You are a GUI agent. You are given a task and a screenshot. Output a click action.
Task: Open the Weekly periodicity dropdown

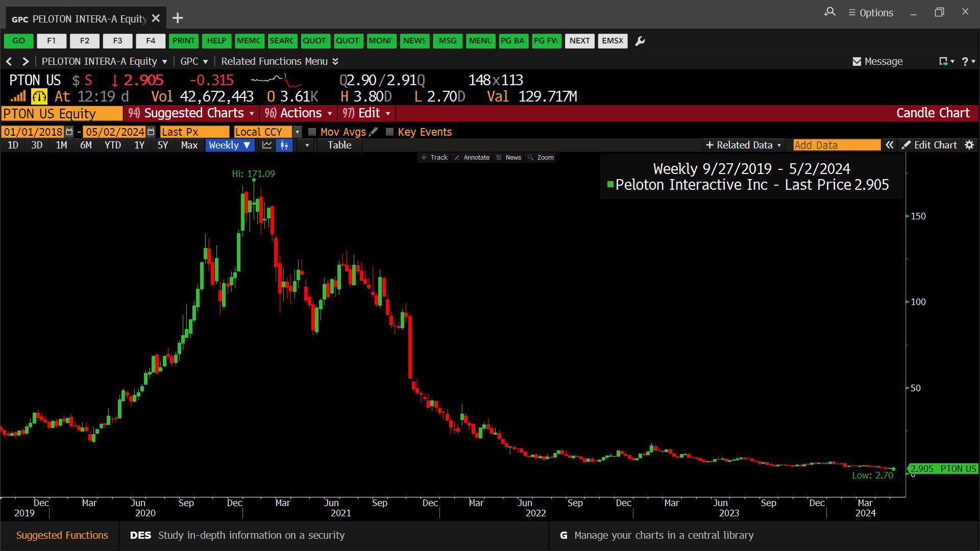[229, 145]
